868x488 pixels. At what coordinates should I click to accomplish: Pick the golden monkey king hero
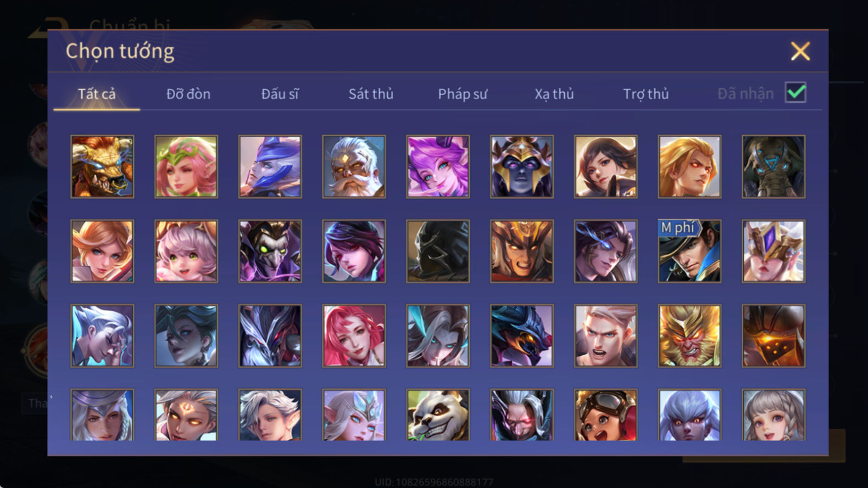tap(689, 336)
